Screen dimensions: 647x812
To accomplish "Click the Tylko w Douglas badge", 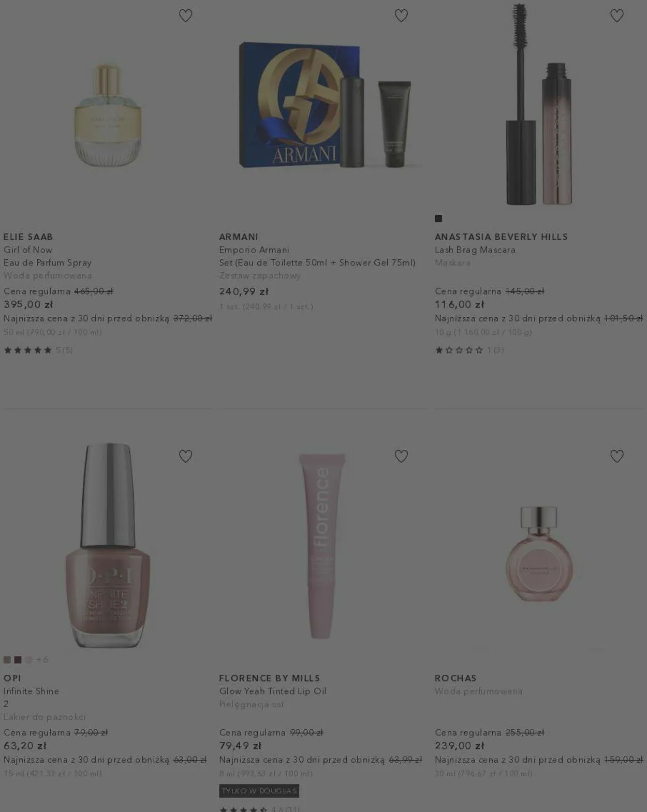I will click(x=259, y=791).
